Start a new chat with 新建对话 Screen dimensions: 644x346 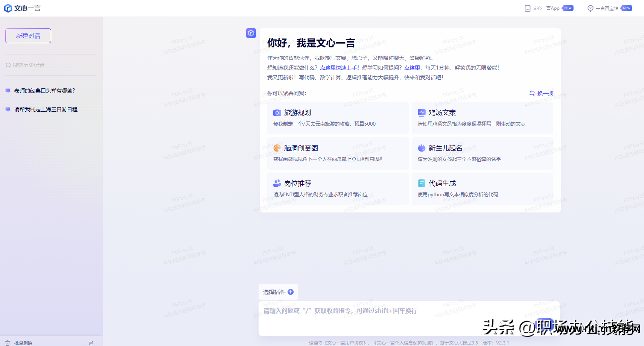point(28,36)
